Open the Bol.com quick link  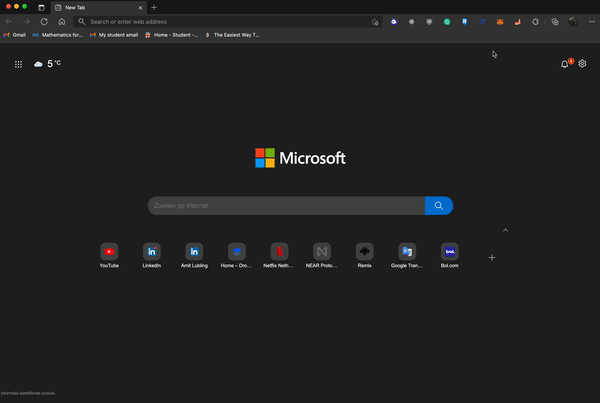[x=450, y=255]
